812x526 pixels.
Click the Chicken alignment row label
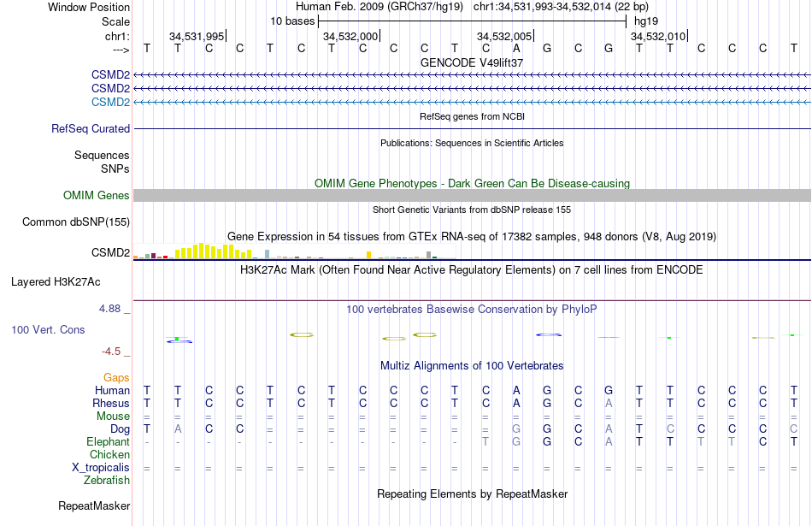click(x=109, y=454)
